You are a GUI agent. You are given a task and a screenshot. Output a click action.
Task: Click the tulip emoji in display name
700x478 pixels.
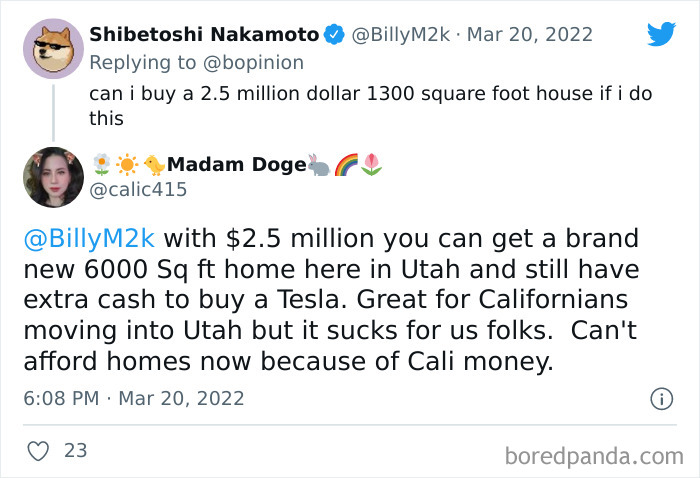click(371, 164)
